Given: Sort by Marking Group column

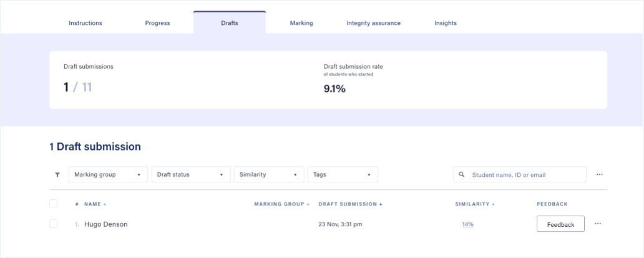Looking at the screenshot, I should pos(282,204).
